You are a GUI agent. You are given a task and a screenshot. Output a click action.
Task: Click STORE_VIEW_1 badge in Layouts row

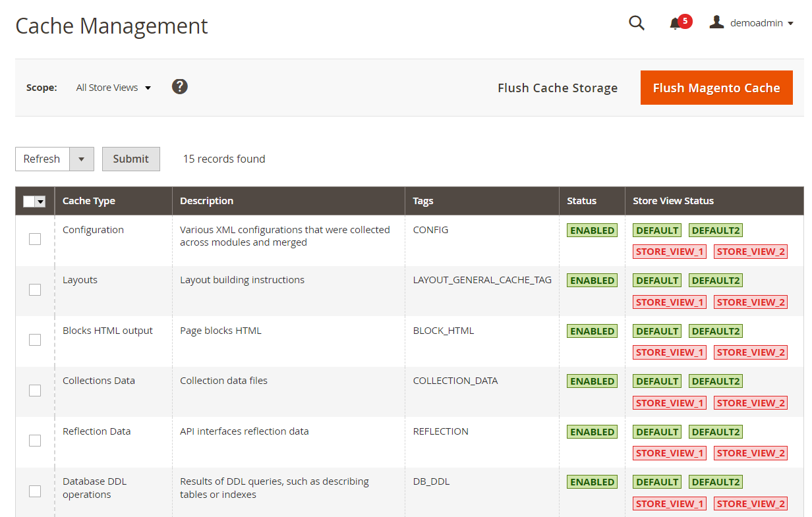click(x=670, y=302)
